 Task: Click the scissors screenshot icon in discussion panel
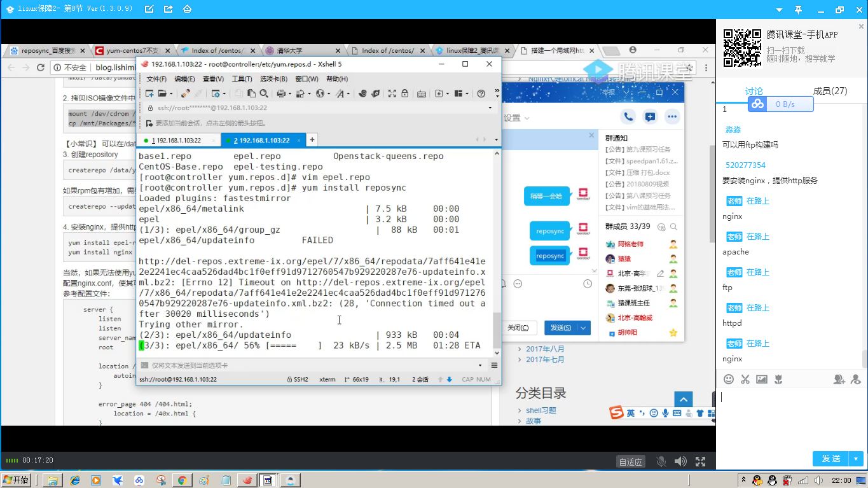pyautogui.click(x=745, y=379)
